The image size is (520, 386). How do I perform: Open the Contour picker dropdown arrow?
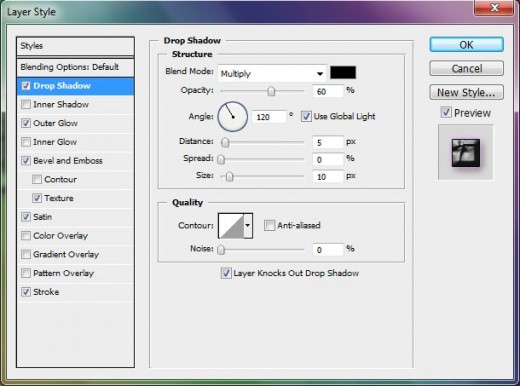(x=248, y=226)
